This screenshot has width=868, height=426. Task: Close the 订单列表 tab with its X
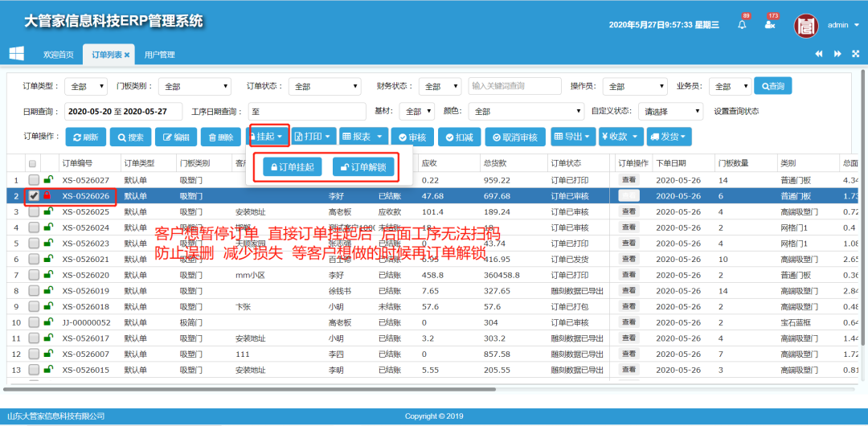pos(127,55)
